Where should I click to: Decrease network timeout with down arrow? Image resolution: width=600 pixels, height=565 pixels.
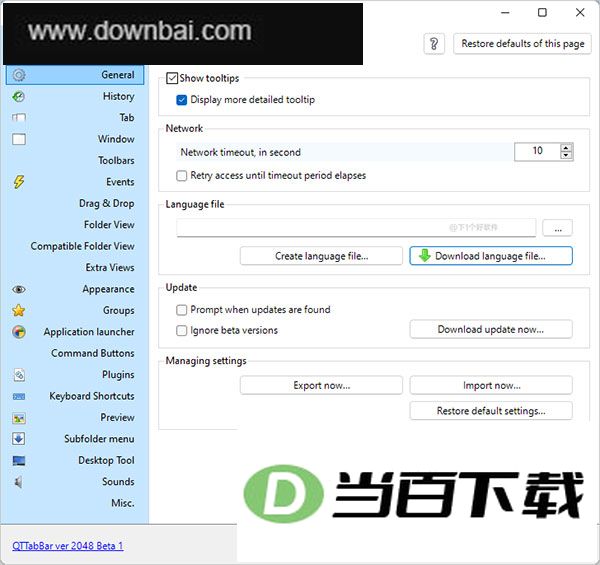click(x=566, y=156)
